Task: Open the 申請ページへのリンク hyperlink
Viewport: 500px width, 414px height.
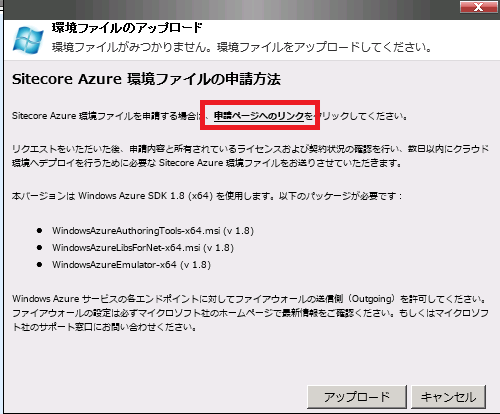Action: click(x=259, y=116)
